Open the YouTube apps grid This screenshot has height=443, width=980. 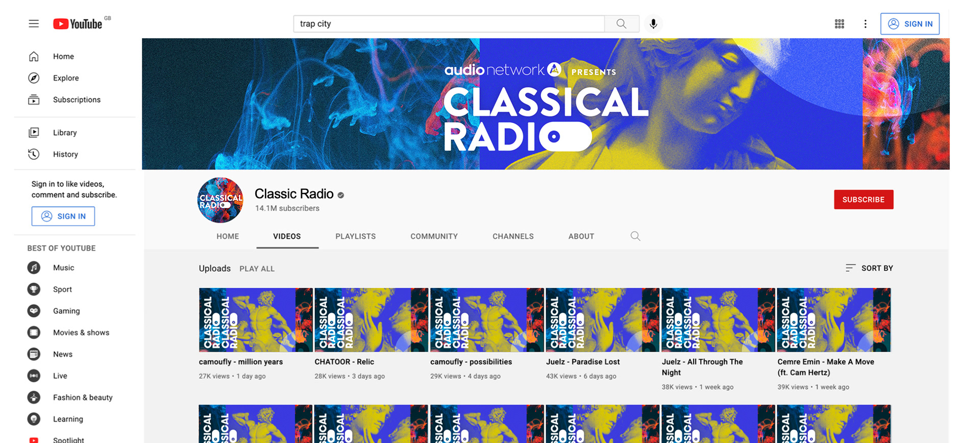pos(840,23)
